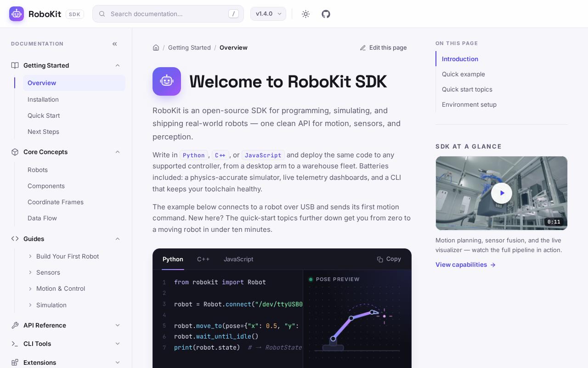Image resolution: width=588 pixels, height=368 pixels.
Task: Expand the CLI Tools section
Action: click(x=118, y=344)
